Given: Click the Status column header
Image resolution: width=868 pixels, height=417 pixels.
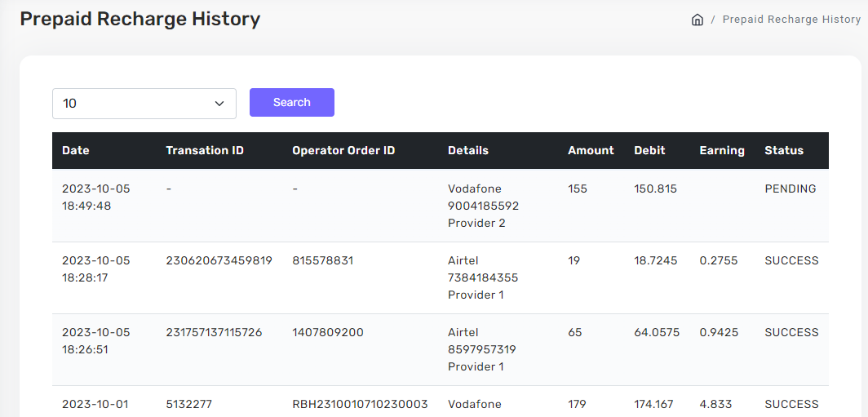Looking at the screenshot, I should (784, 150).
